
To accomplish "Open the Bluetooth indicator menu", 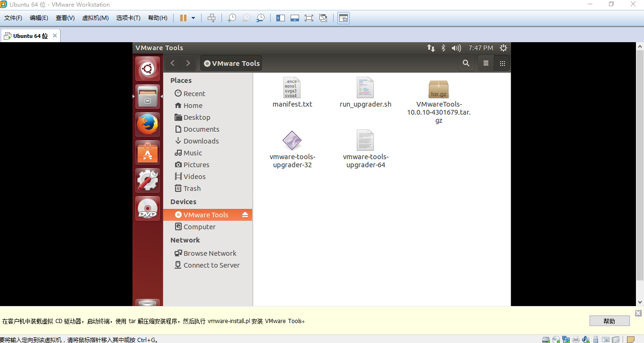I will coord(443,48).
